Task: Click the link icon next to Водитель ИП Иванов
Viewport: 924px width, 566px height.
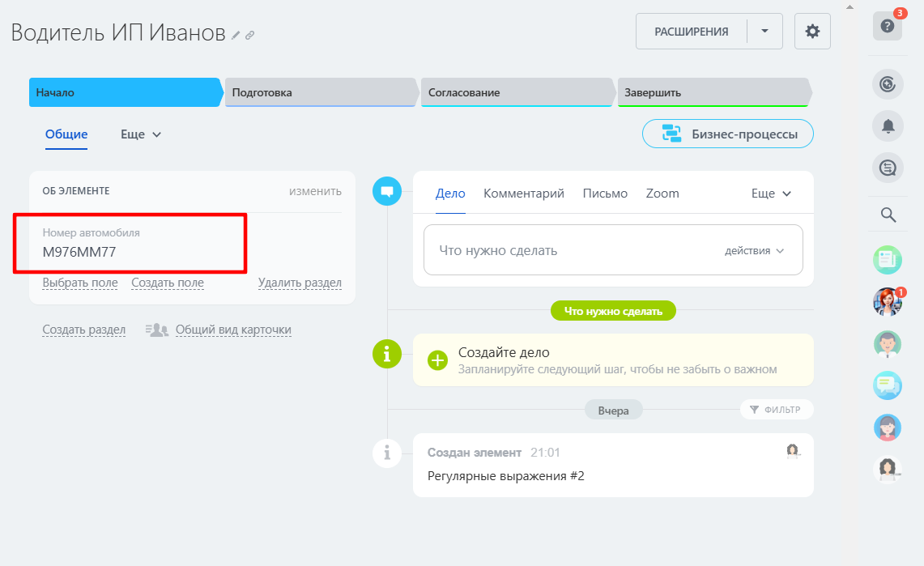Action: click(x=249, y=35)
